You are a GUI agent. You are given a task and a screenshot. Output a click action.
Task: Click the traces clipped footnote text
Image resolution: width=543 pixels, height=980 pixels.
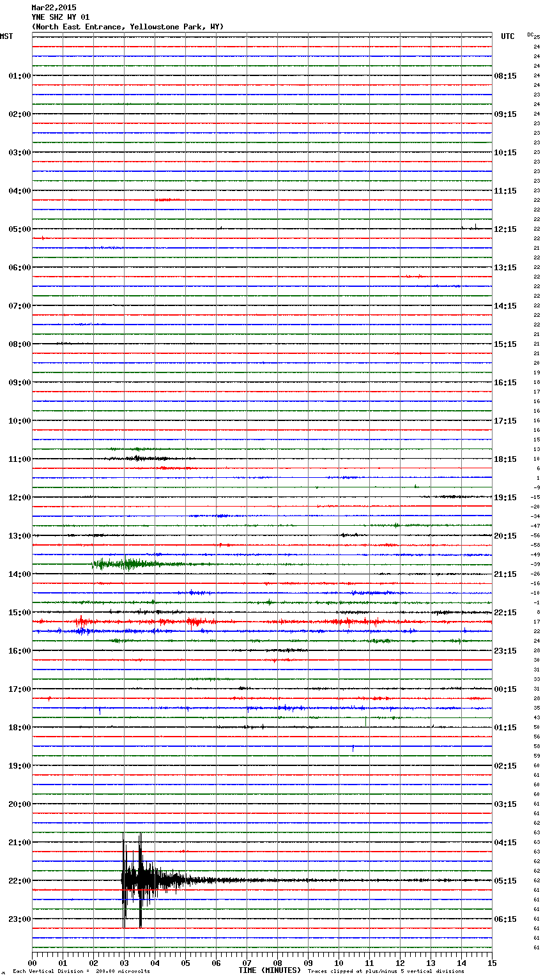click(386, 972)
